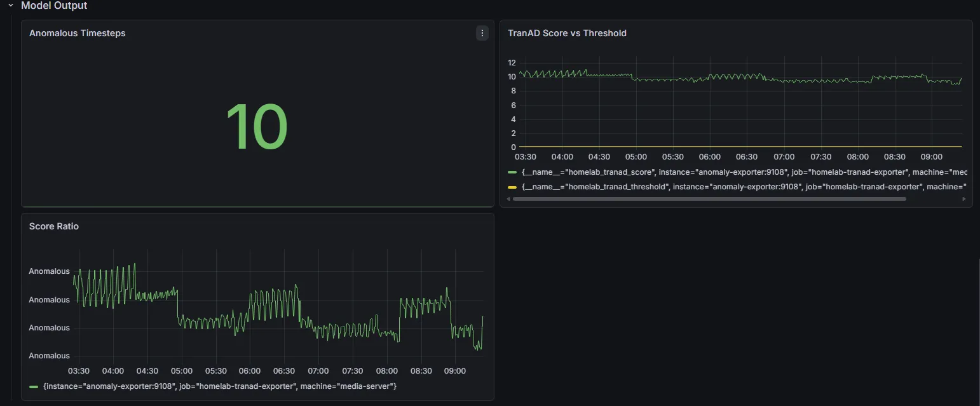980x406 pixels.
Task: Click the 05:00 tick in TranAD chart
Action: click(x=636, y=157)
